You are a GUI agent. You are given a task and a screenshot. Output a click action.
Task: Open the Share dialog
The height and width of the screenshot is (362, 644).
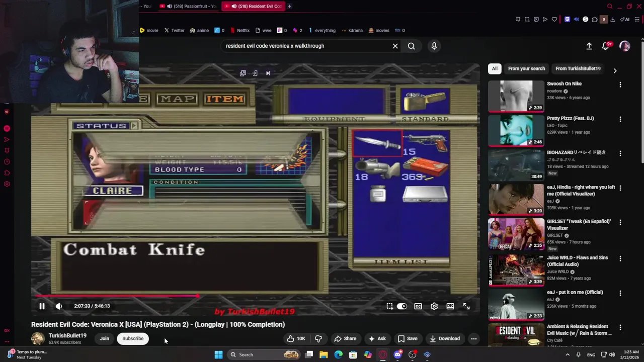[345, 339]
